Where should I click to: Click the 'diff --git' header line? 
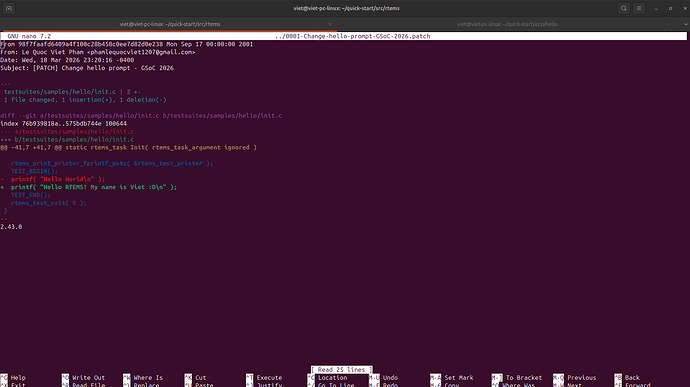(141, 115)
